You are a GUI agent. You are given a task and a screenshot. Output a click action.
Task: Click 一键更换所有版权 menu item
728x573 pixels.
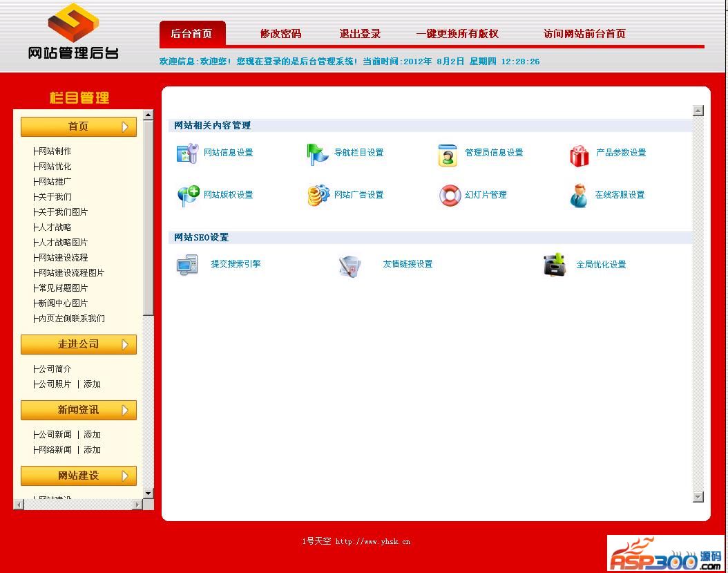click(x=457, y=33)
